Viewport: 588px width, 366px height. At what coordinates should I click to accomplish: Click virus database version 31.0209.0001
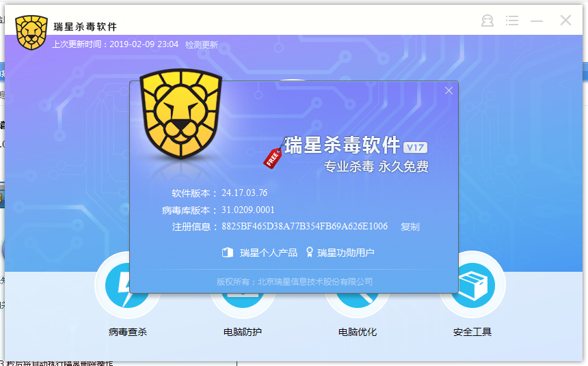pos(248,210)
